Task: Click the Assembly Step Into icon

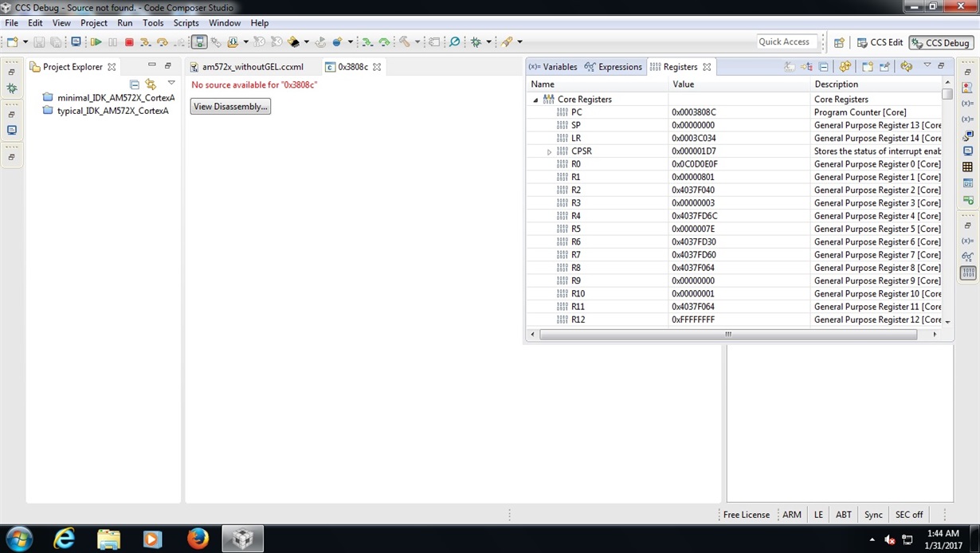Action: 366,41
